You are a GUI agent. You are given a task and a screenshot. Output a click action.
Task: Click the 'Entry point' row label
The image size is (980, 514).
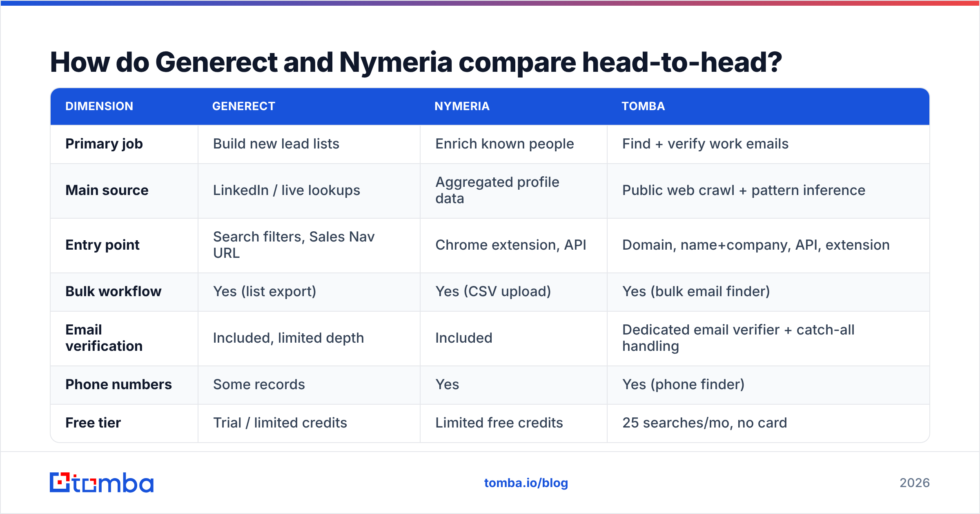pyautogui.click(x=102, y=245)
